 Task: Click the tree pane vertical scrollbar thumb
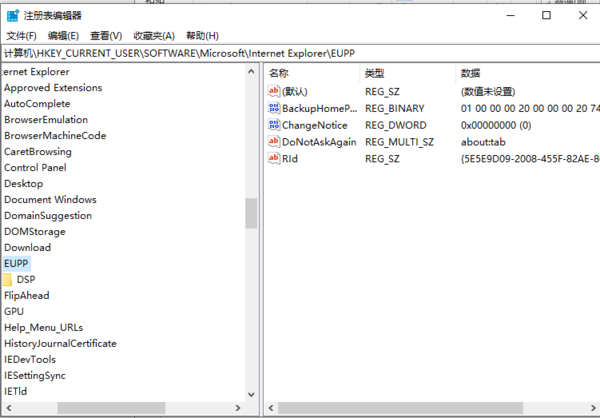(251, 213)
